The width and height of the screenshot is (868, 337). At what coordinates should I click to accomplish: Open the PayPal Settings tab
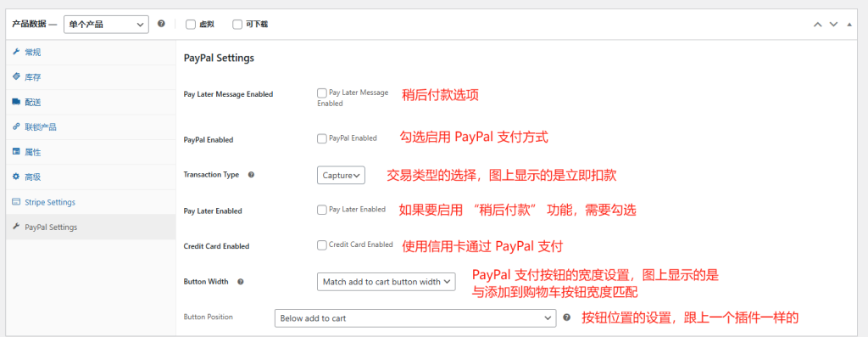tap(91, 227)
